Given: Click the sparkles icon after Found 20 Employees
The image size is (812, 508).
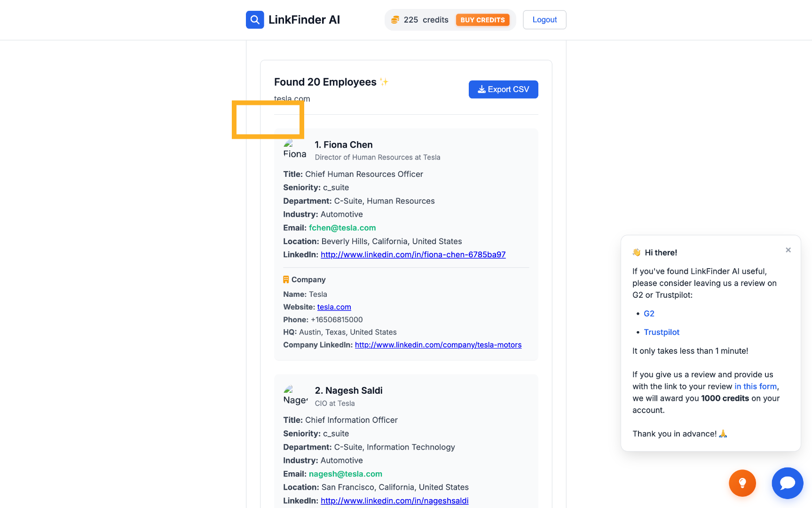Looking at the screenshot, I should [384, 82].
